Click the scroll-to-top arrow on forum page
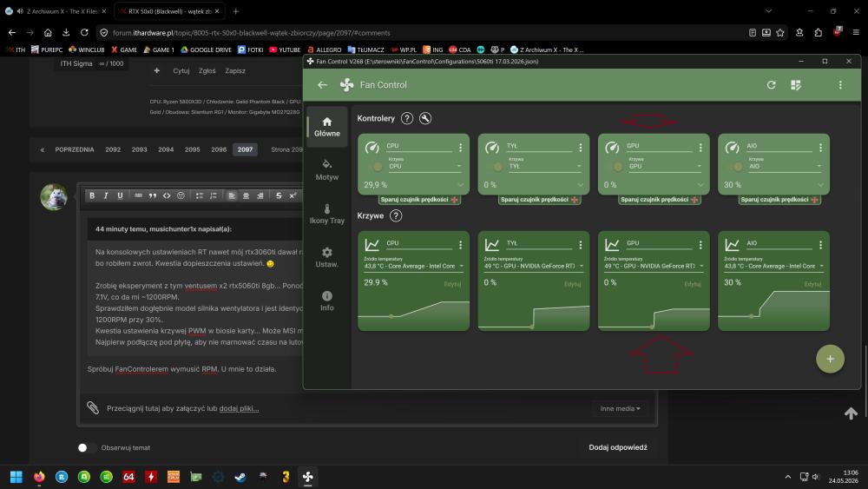This screenshot has width=868, height=489. click(851, 413)
